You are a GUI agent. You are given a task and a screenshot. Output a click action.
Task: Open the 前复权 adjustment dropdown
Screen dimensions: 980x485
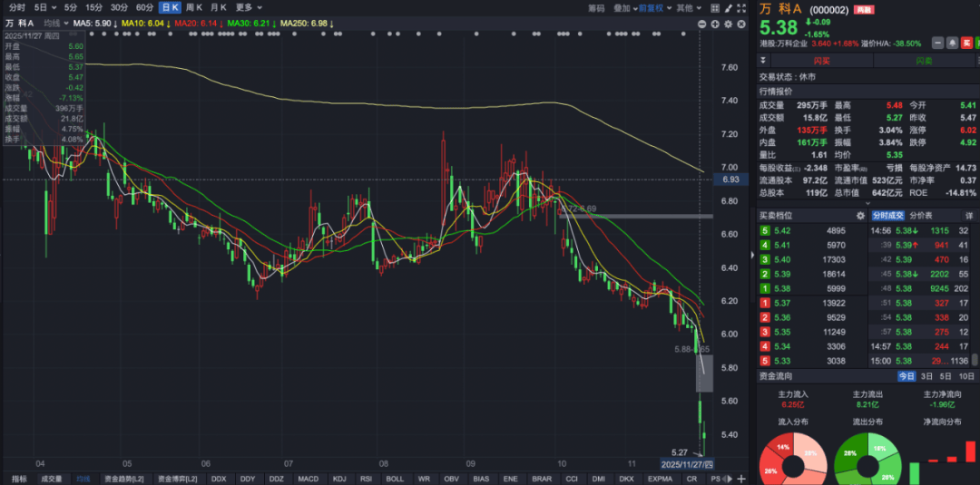pyautogui.click(x=652, y=7)
